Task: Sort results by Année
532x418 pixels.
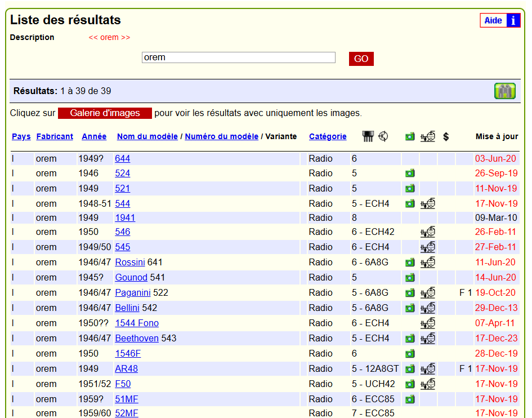Action: [x=94, y=136]
